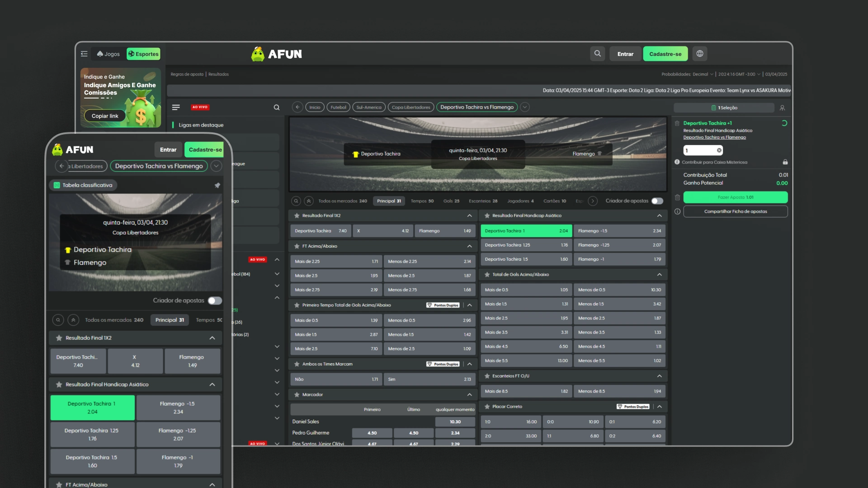Click the user icon beside 1 Seleção
868x488 pixels.
pyautogui.click(x=782, y=108)
